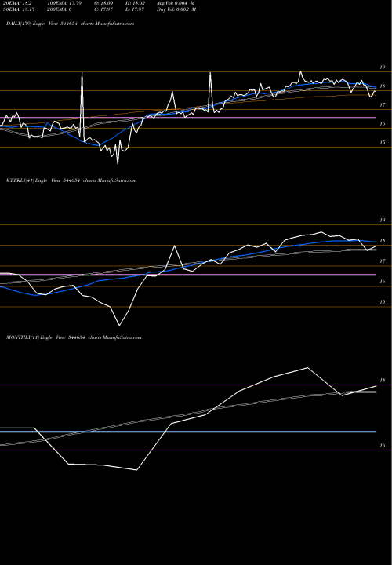Click the 17 axis label on daily chart
Viewport: 392px width, 565px height.
[x=383, y=105]
